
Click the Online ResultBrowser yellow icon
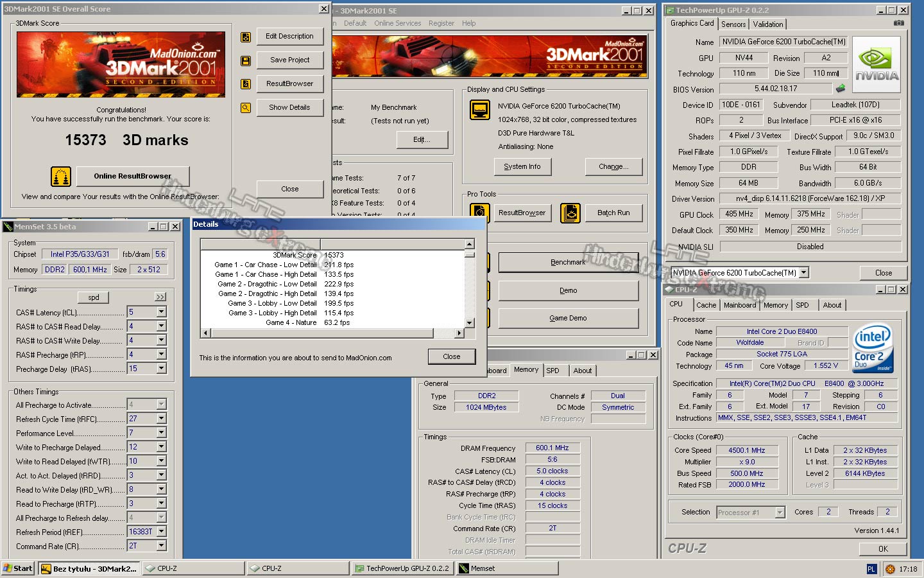click(x=61, y=176)
